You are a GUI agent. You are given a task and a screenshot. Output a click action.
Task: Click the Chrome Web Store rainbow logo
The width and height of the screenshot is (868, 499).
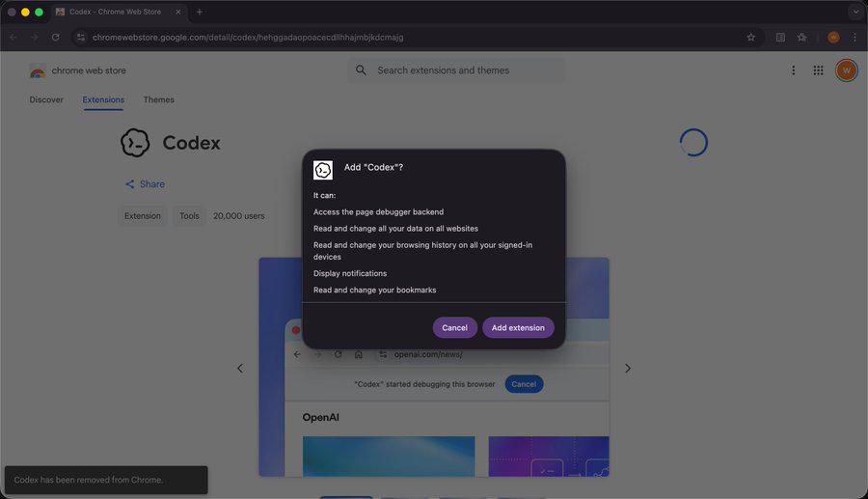pos(38,70)
